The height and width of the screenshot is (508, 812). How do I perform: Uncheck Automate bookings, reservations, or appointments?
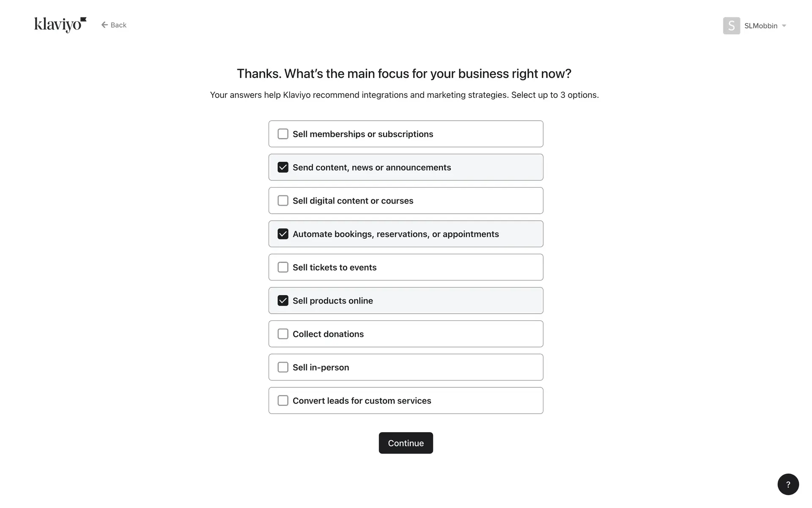pyautogui.click(x=283, y=234)
